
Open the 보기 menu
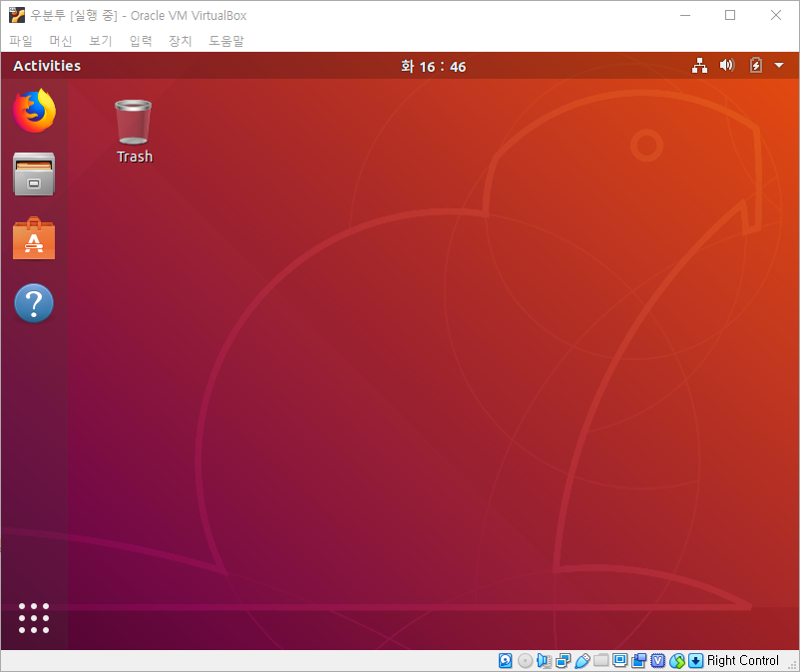pos(101,41)
